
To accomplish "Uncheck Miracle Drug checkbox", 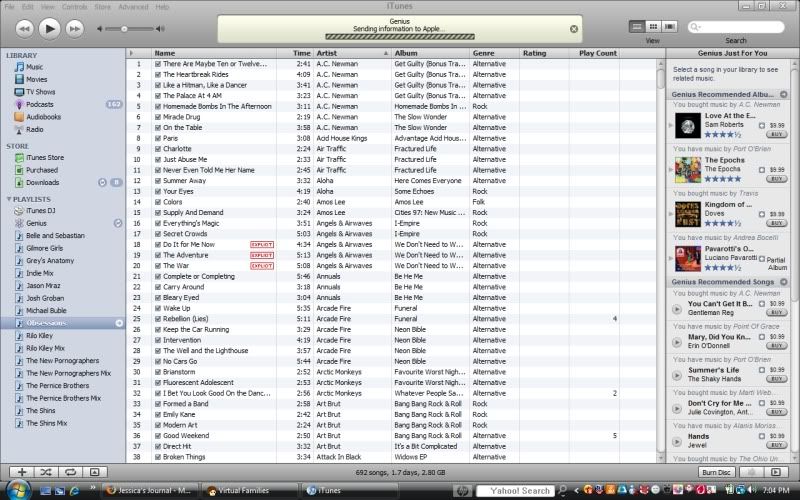I will tap(158, 117).
